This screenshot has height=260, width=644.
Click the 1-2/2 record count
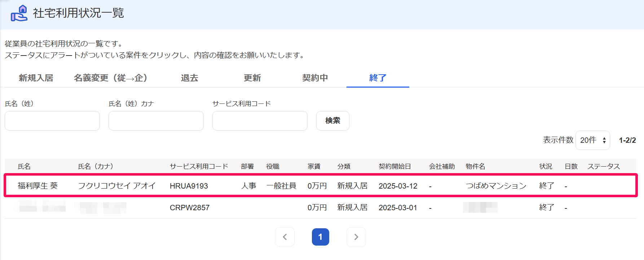627,140
